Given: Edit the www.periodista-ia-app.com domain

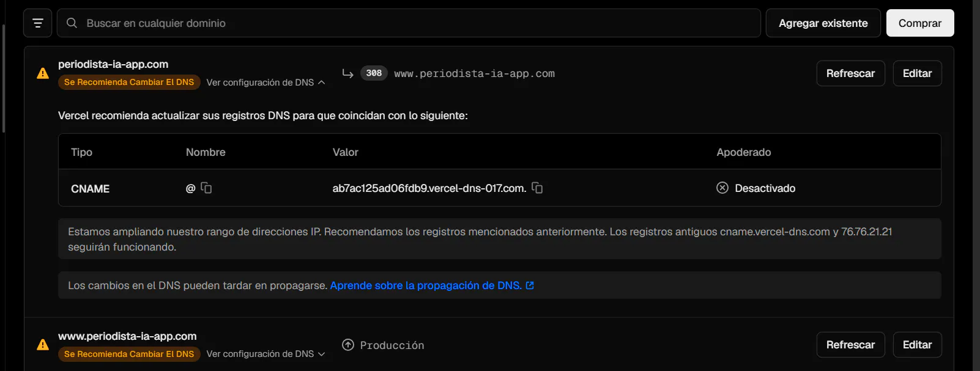Looking at the screenshot, I should click(x=917, y=345).
